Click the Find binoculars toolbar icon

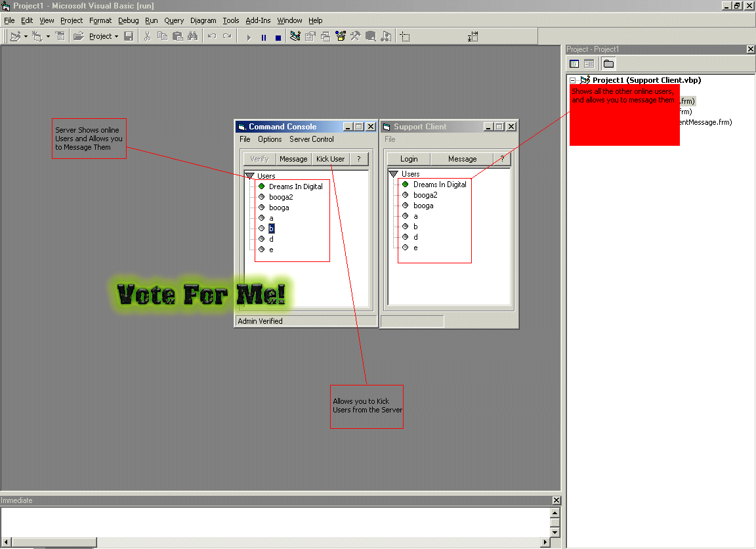tap(192, 37)
